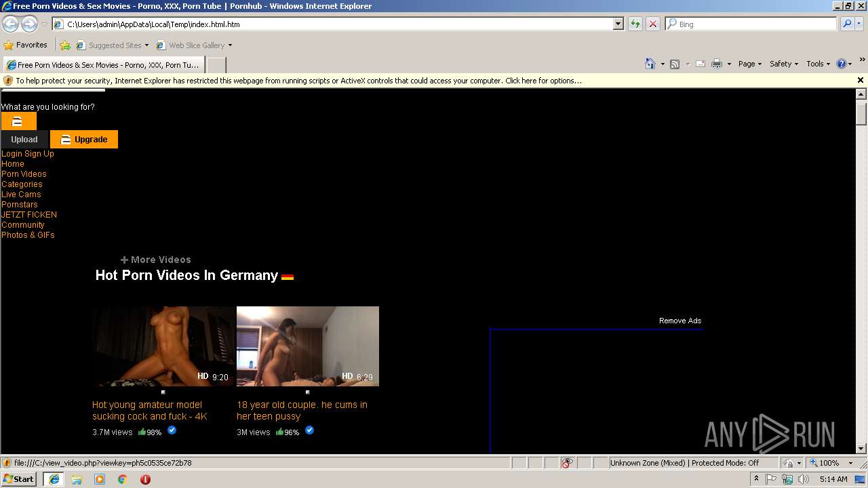Click the browser Forward arrow button
This screenshot has width=868, height=488.
29,24
